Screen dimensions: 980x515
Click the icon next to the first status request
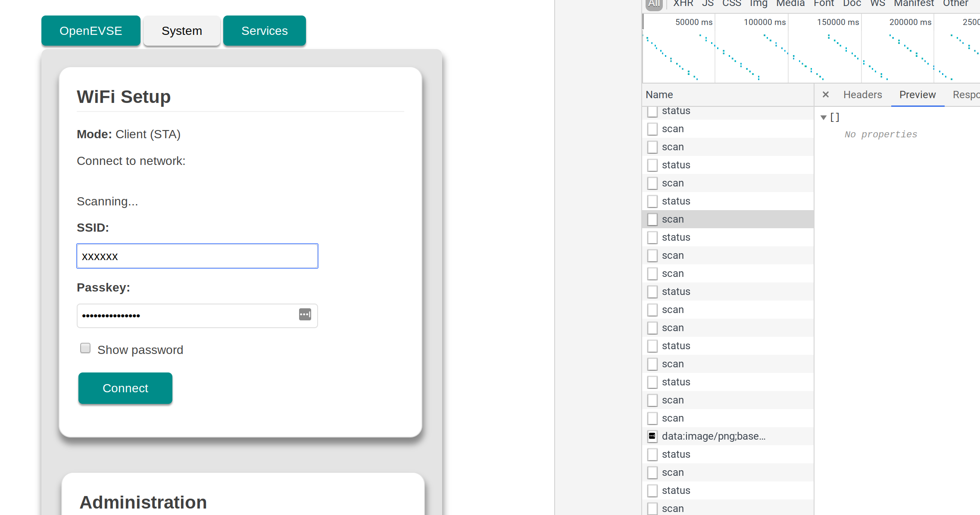(652, 111)
